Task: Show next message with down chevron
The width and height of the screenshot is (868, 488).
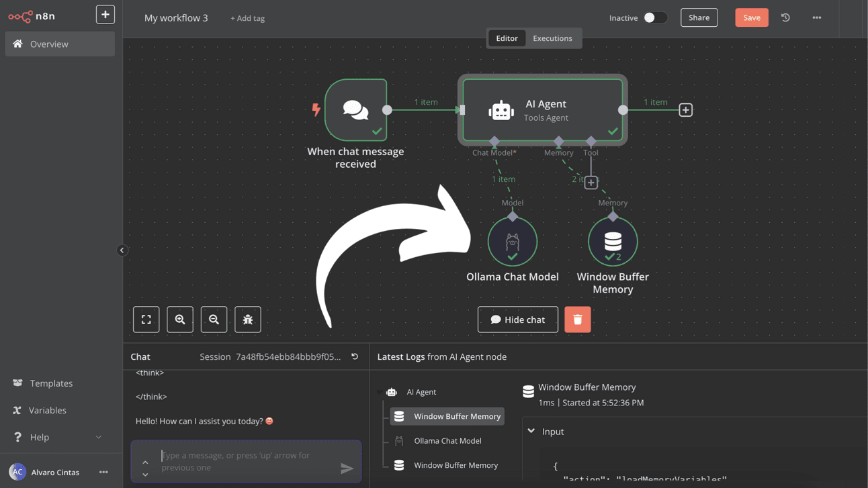Action: (145, 475)
